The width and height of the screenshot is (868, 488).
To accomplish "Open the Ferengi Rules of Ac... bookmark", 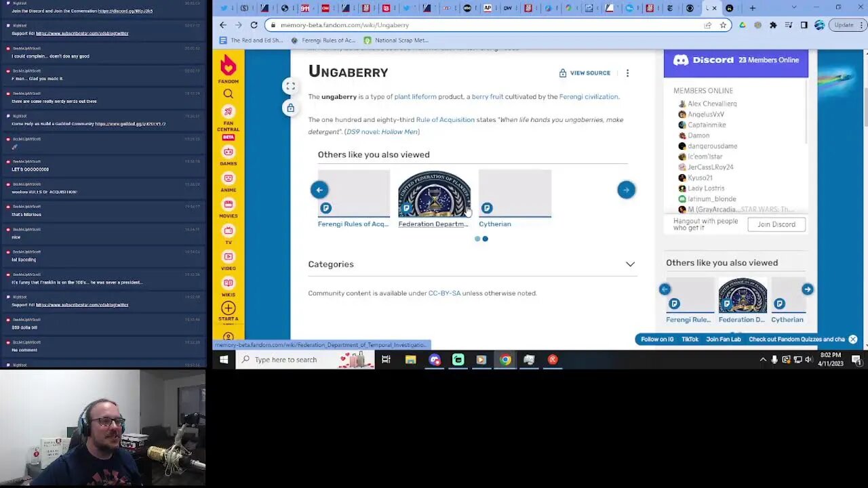I will (x=323, y=40).
